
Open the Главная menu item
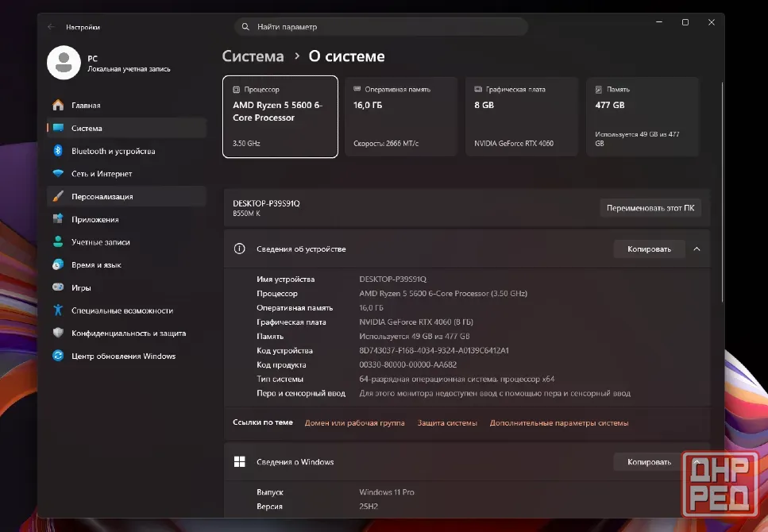pos(126,105)
